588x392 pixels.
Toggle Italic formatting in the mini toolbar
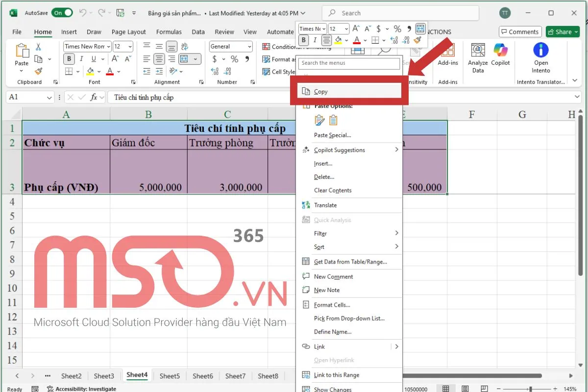point(314,40)
